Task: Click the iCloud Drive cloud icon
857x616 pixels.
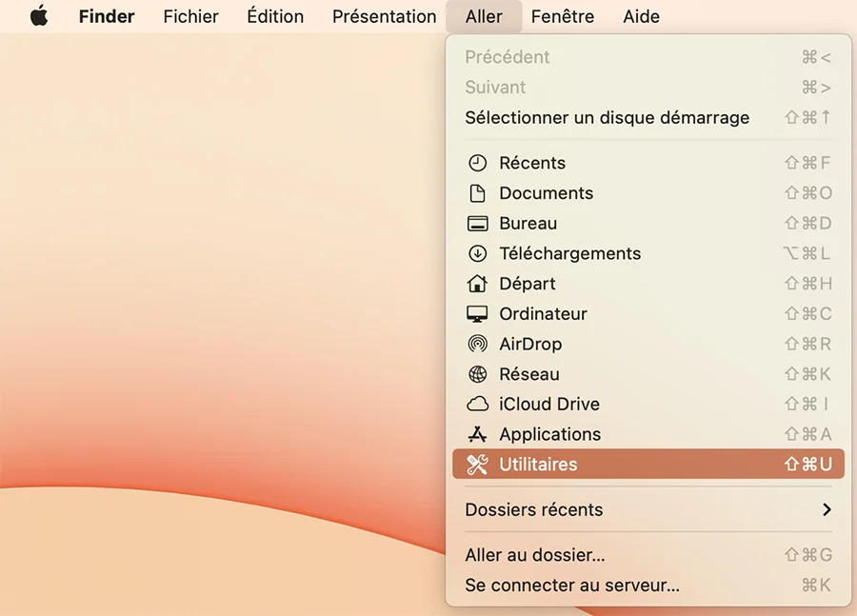Action: pyautogui.click(x=478, y=404)
